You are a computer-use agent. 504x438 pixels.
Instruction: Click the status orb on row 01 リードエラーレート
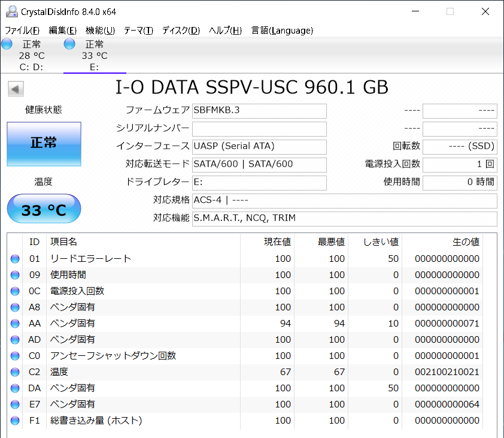tap(15, 259)
